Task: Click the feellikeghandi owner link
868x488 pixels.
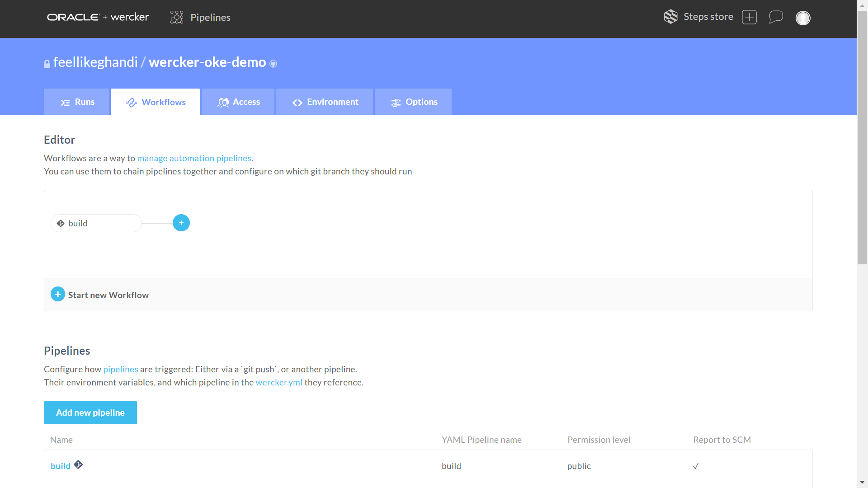Action: pyautogui.click(x=95, y=62)
